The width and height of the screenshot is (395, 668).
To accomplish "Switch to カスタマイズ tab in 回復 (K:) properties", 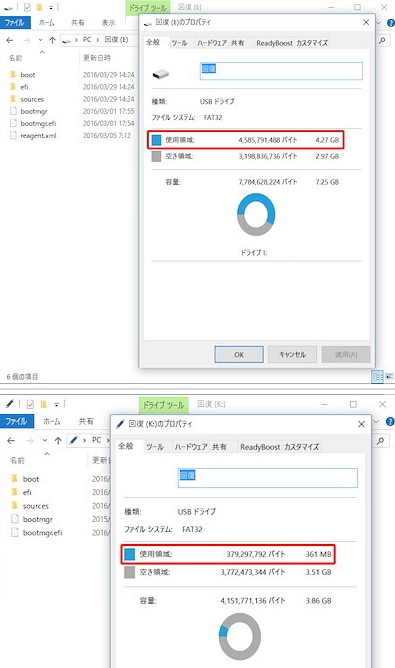I will 301,447.
